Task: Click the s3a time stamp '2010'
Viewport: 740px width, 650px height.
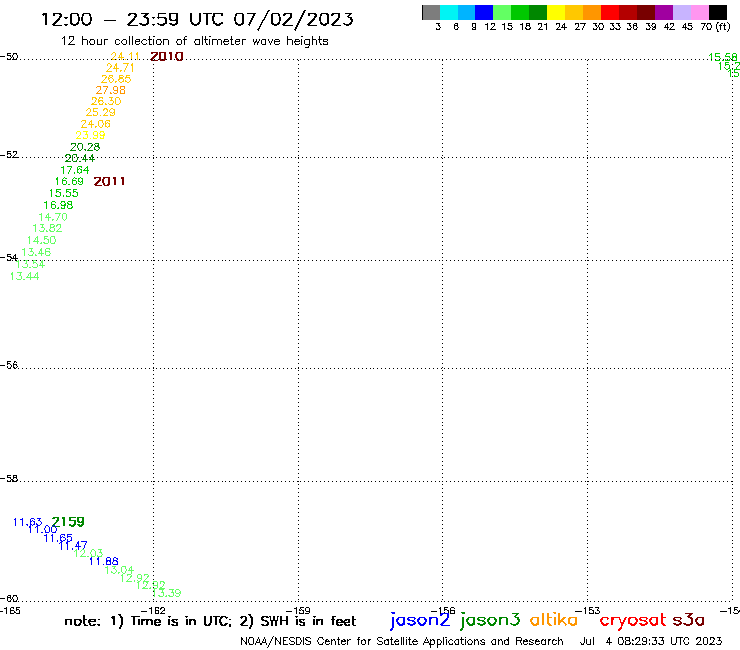Action: point(167,57)
